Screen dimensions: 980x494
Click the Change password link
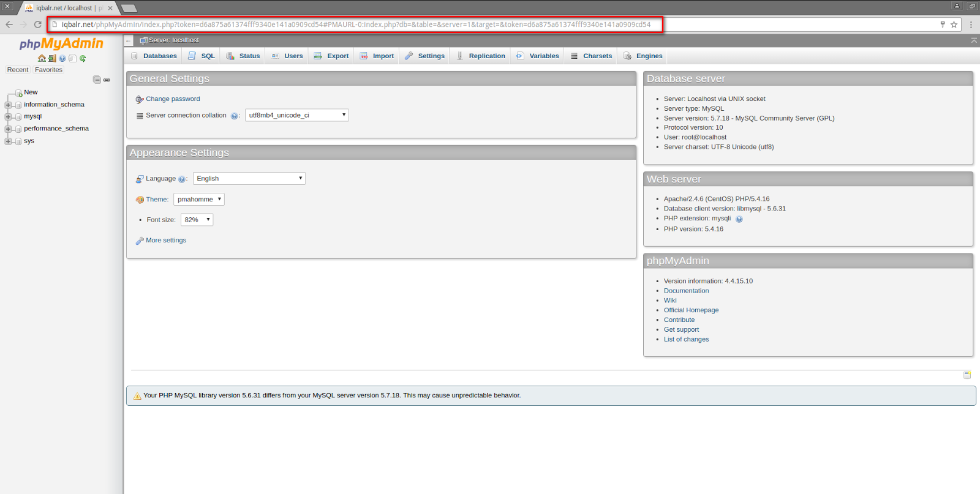173,99
